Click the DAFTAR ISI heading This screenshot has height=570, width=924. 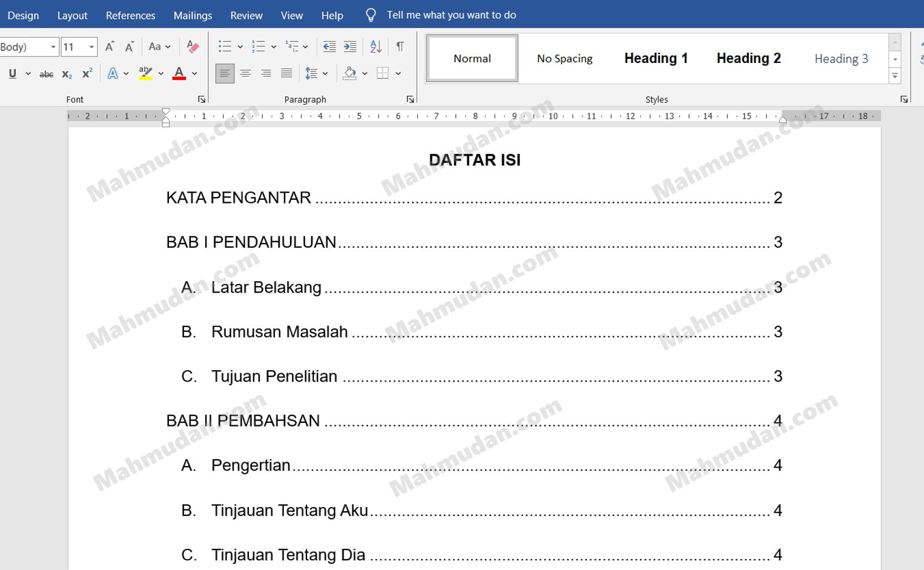475,160
